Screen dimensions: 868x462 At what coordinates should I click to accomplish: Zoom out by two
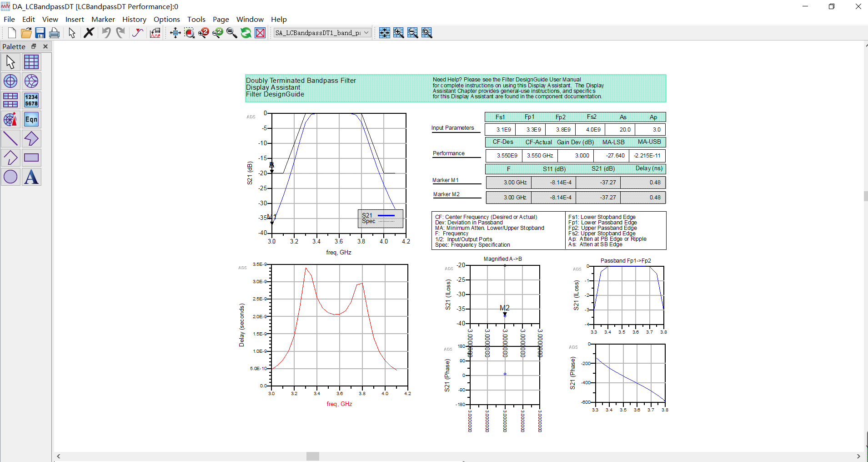point(218,33)
